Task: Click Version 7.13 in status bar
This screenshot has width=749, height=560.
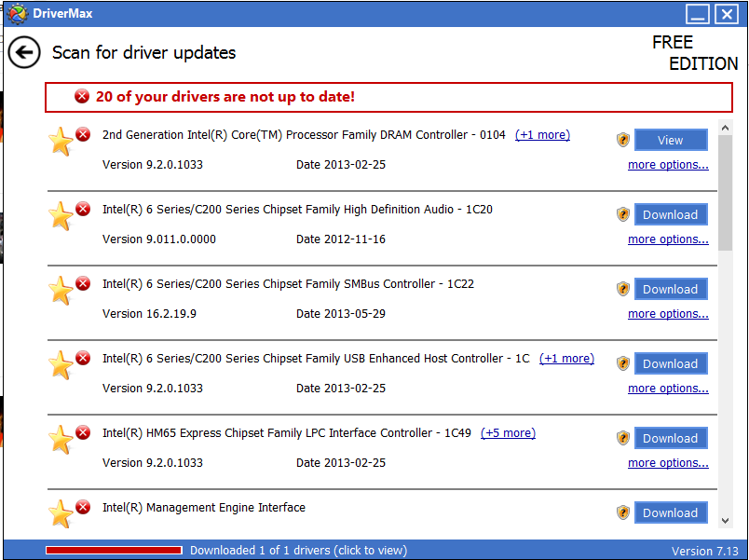Action: point(704,551)
